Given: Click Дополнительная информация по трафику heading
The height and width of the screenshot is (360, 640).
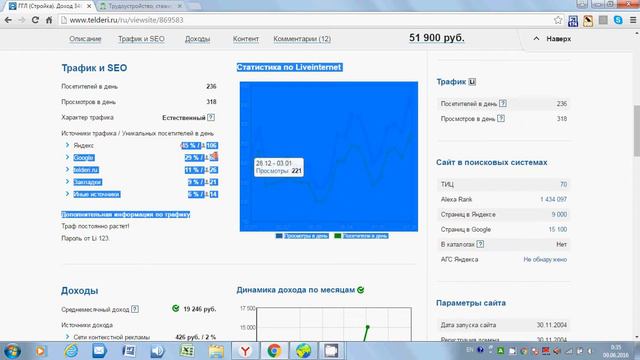Looking at the screenshot, I should tap(126, 214).
